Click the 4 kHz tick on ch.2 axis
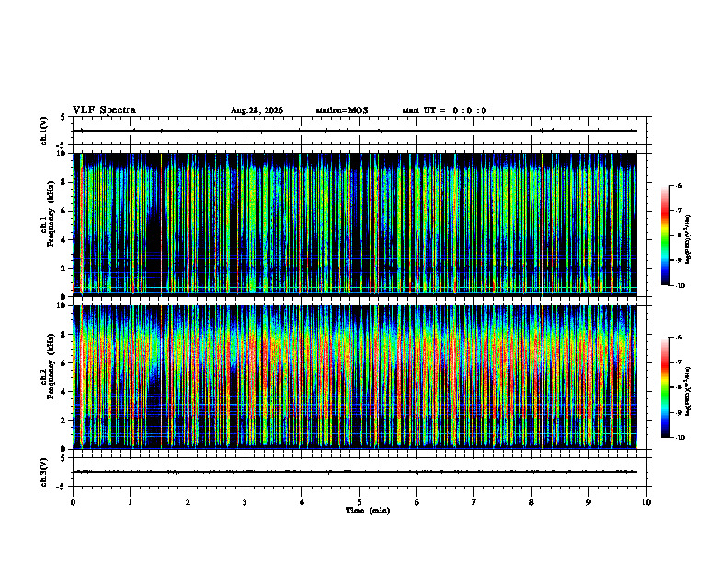728x563 pixels. click(68, 392)
